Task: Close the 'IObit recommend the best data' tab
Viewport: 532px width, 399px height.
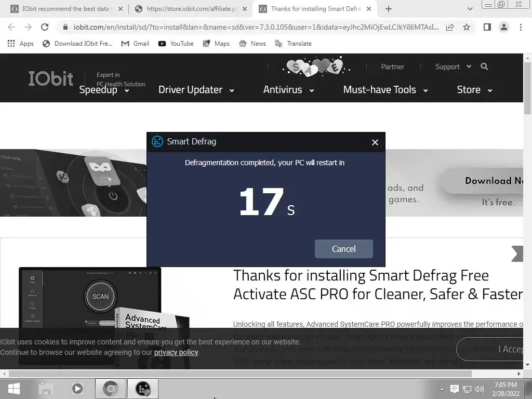Action: (x=121, y=9)
